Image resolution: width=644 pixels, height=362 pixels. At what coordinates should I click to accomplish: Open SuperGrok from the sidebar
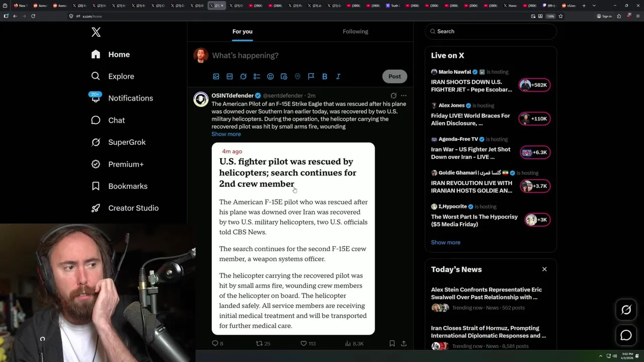118,142
